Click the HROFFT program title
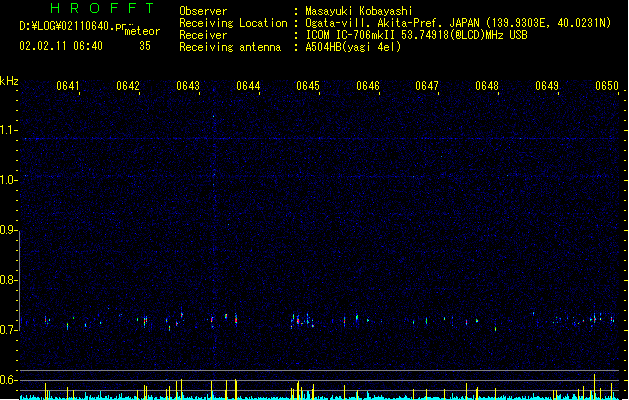629x400 pixels. [x=103, y=8]
